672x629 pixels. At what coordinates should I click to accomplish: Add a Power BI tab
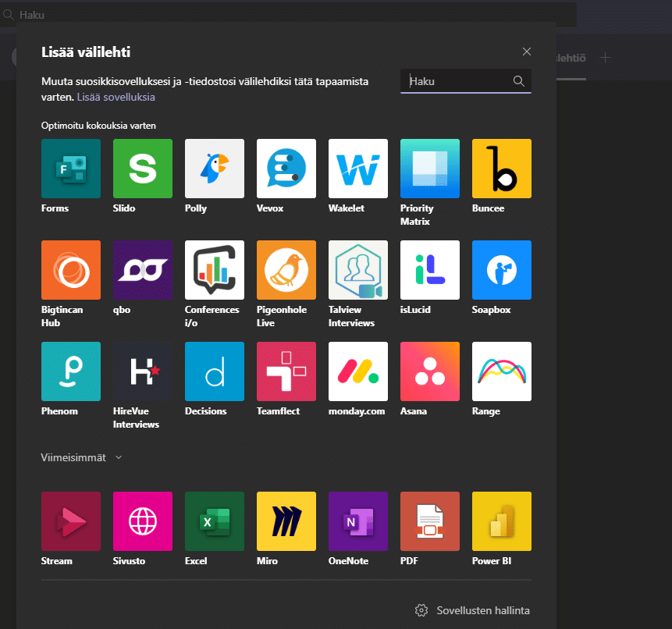coord(501,521)
